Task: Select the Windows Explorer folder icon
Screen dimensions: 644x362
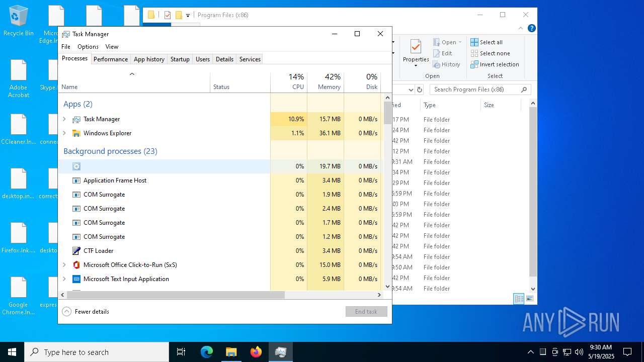Action: tap(76, 133)
